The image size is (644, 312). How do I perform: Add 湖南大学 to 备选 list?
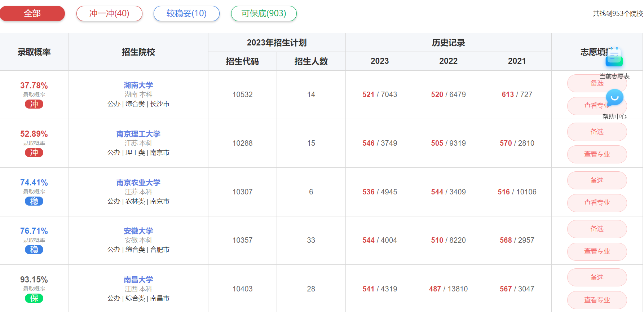coord(597,83)
